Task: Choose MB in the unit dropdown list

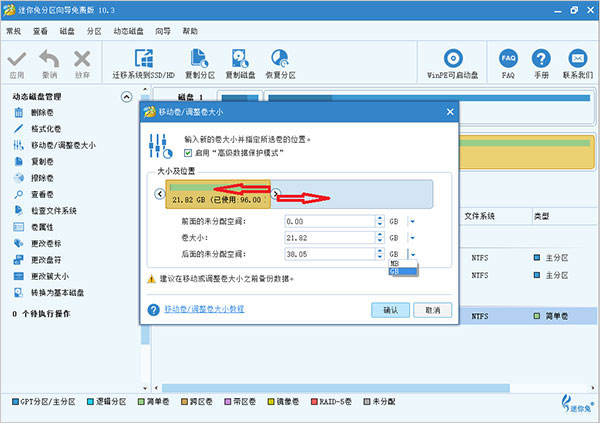Action: pyautogui.click(x=403, y=263)
